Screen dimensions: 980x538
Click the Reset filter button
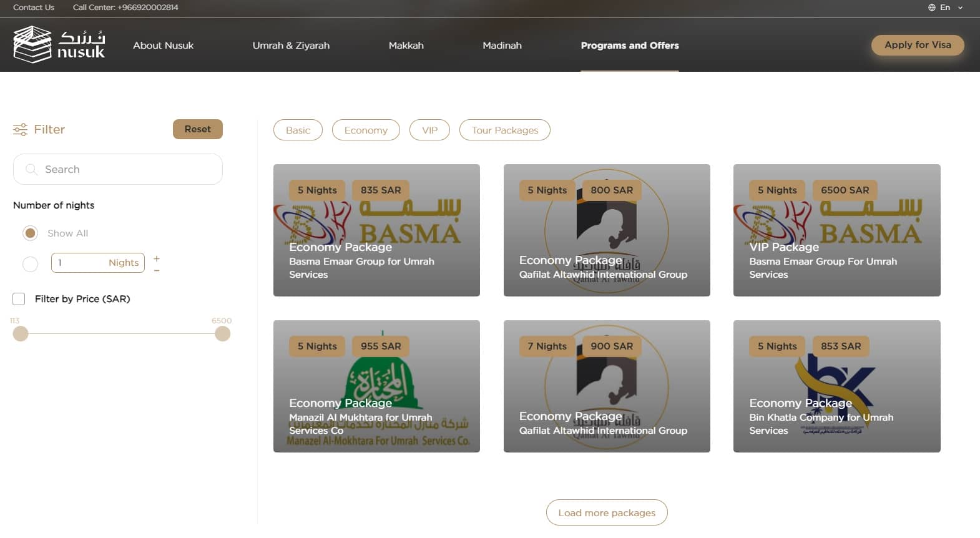click(197, 129)
